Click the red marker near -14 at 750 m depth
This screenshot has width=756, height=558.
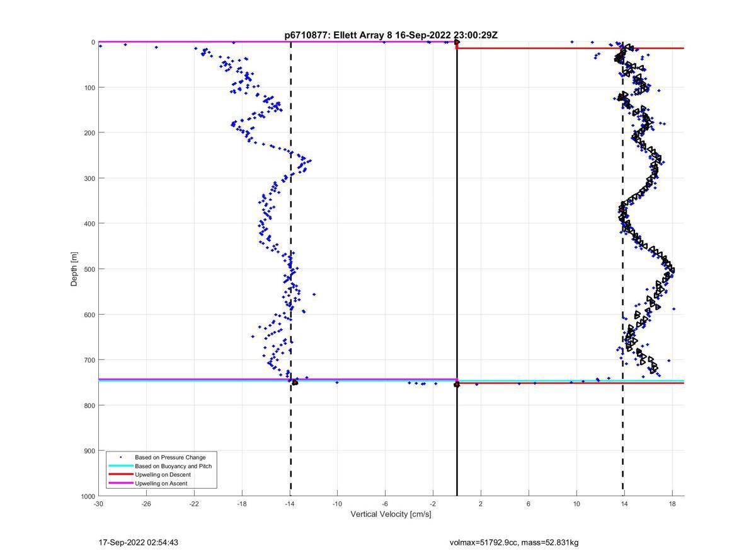295,382
